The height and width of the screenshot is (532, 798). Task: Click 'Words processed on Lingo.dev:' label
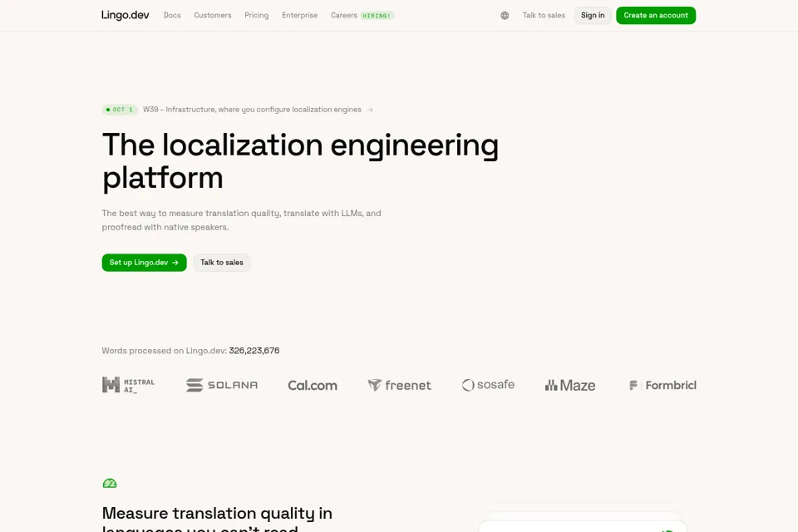[164, 351]
